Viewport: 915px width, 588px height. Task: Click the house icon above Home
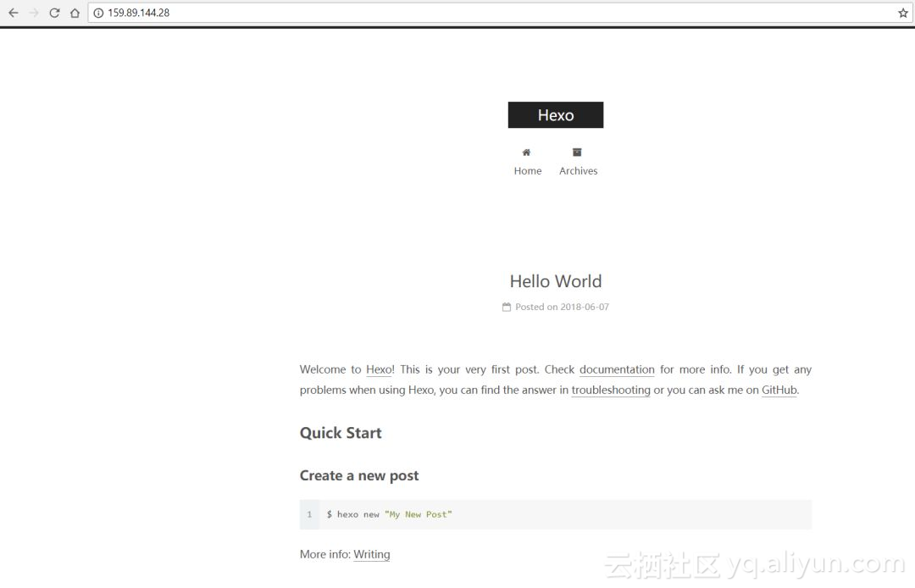point(526,153)
